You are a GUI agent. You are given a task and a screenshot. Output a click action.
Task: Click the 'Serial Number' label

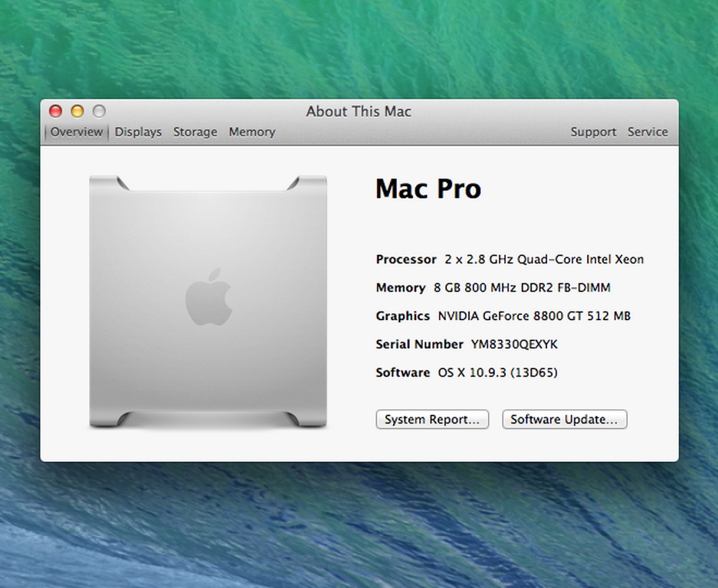pyautogui.click(x=419, y=345)
